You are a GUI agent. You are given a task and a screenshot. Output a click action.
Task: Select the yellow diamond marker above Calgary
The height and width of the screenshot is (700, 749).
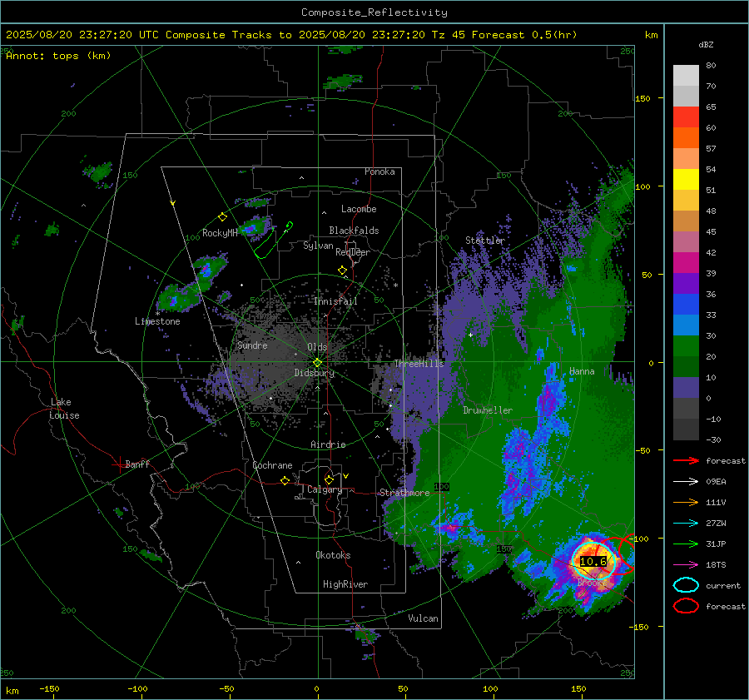(329, 479)
